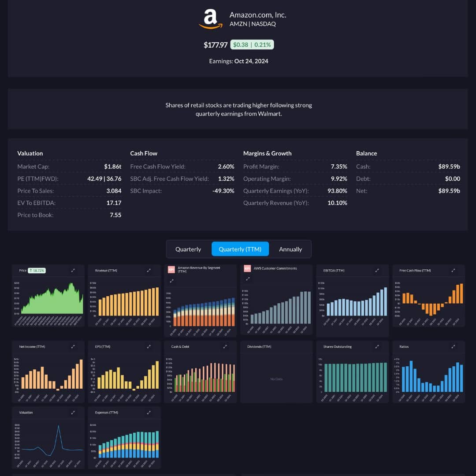The height and width of the screenshot is (476, 476).
Task: Switch to the Annually tab
Action: [290, 249]
